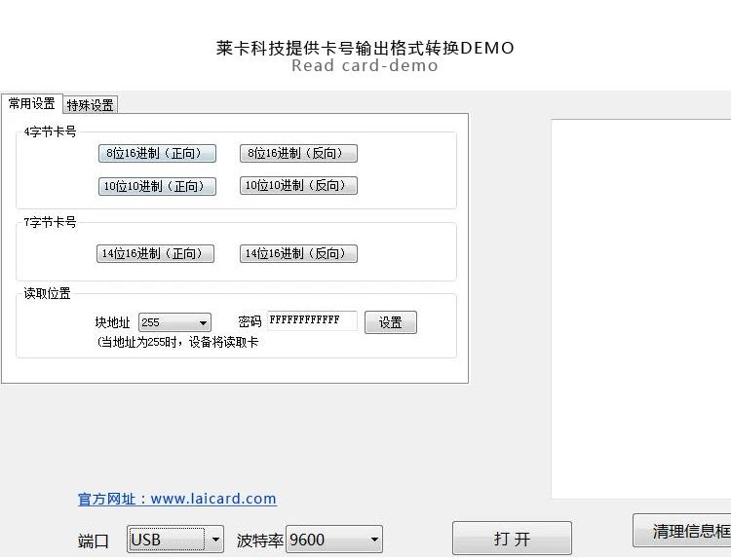Screen dimensions: 731x560
Task: Select 14位16进制（反向） for 7-byte cards
Action: pos(298,253)
